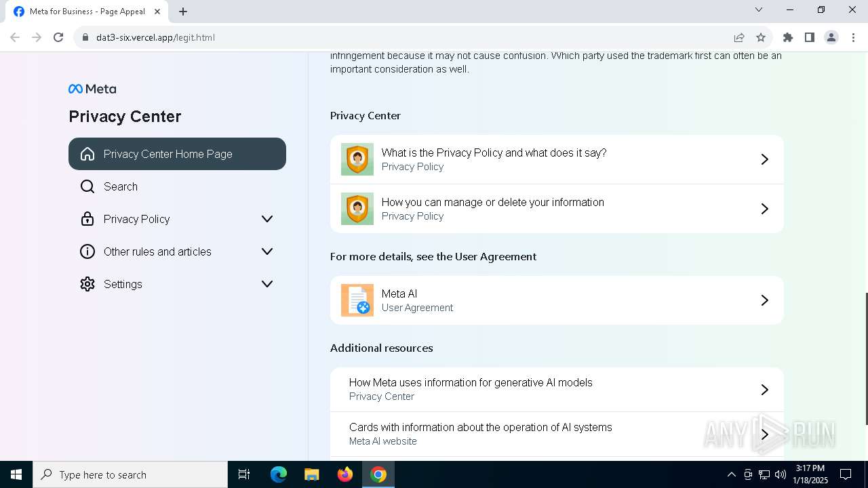The image size is (868, 488).
Task: Click the Additional resources heading
Action: (381, 348)
